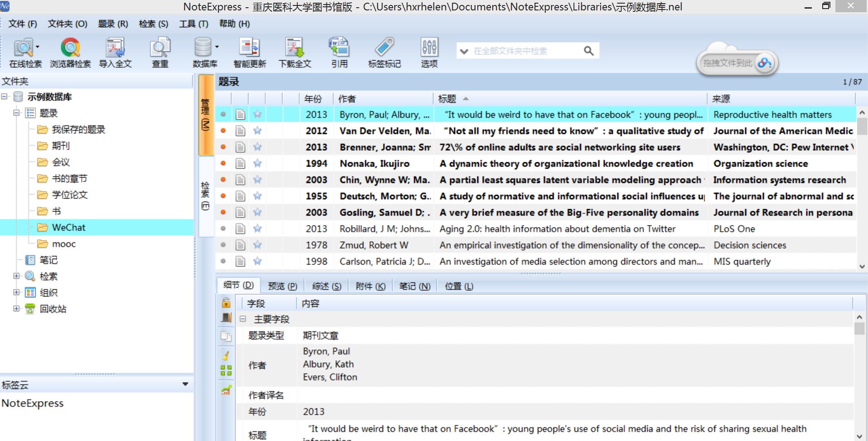
Task: Toggle read-status dot of Gosling, Samuel row
Action: [x=223, y=213]
